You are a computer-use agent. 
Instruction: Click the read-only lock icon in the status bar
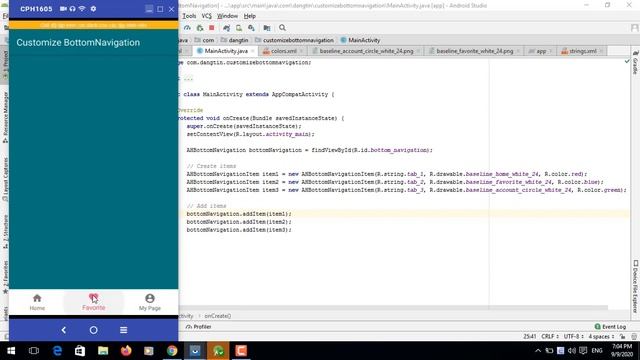pyautogui.click(x=622, y=336)
